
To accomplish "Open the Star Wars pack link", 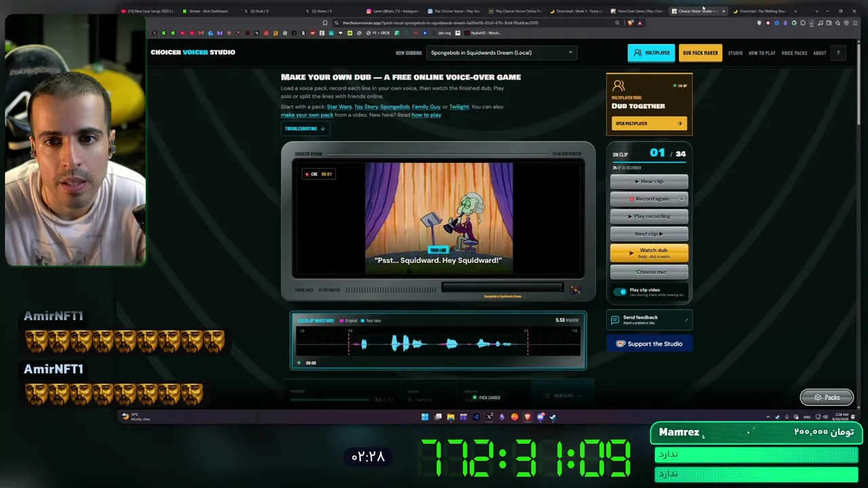I will tap(339, 106).
